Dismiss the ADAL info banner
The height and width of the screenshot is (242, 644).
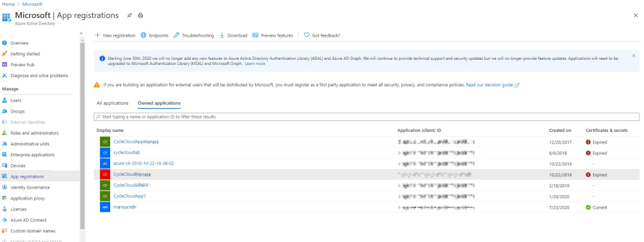633,56
